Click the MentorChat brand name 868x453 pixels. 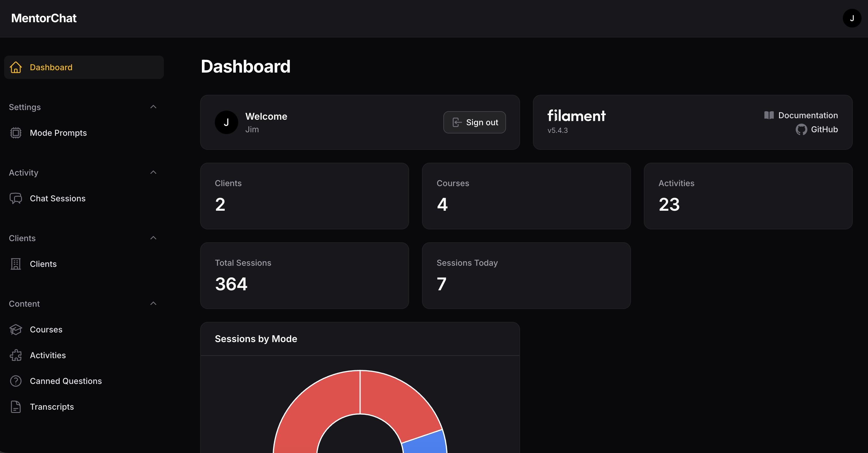tap(44, 18)
